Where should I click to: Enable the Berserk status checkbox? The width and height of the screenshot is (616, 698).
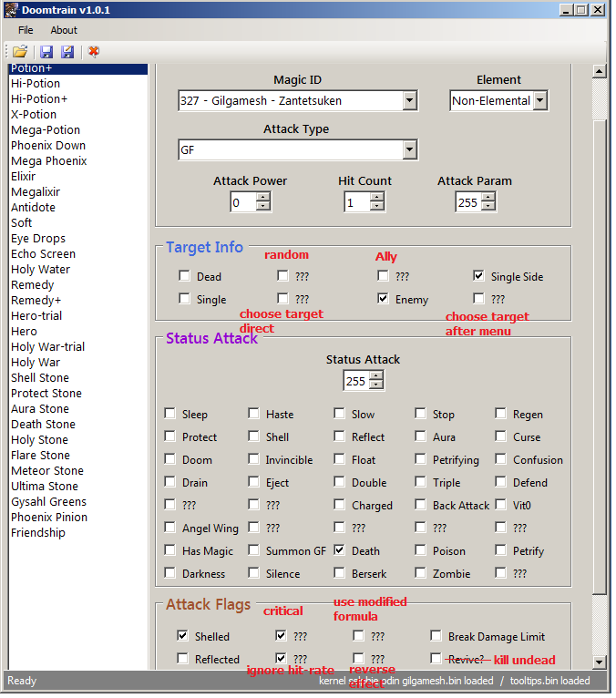coord(339,573)
